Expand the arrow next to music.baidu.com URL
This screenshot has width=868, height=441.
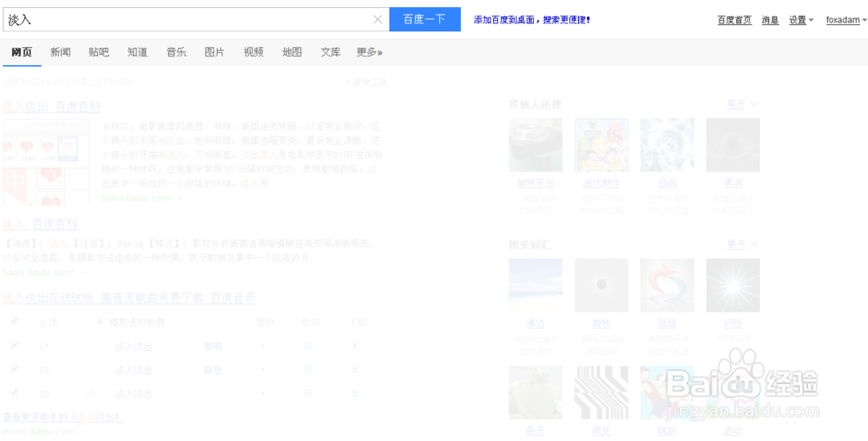82,431
